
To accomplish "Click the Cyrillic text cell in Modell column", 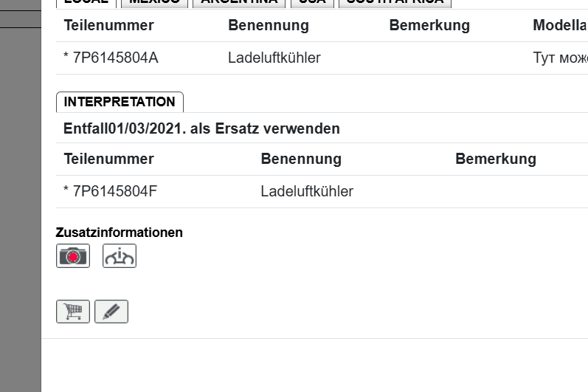I will 559,58.
